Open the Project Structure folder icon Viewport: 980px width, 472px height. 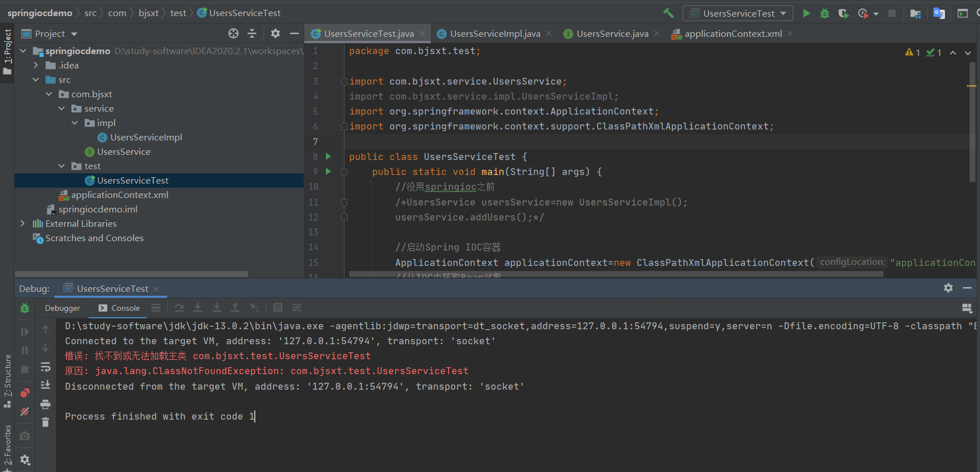(x=916, y=13)
